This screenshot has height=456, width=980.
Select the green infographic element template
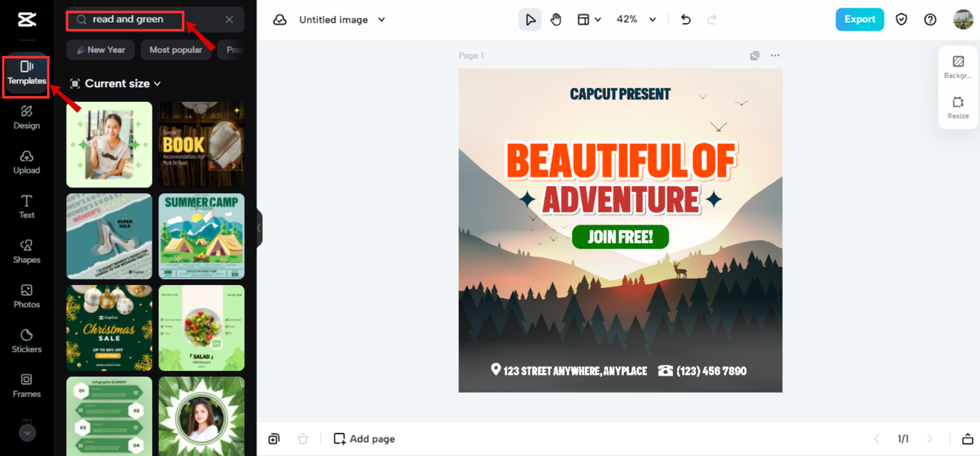[x=109, y=416]
